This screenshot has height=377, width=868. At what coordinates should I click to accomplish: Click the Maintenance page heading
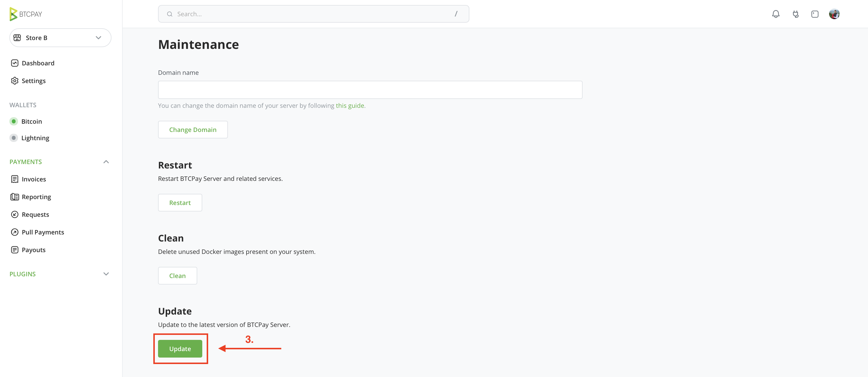click(198, 44)
